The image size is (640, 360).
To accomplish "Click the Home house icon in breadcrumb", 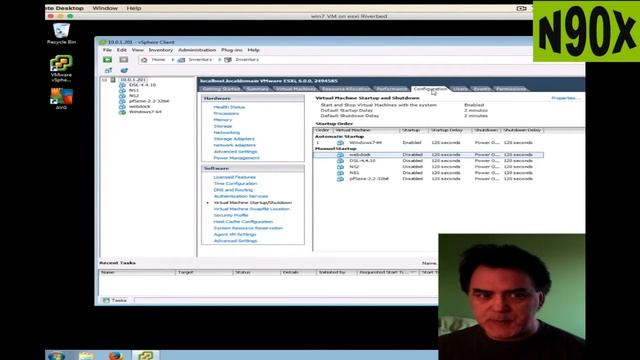I will [144, 60].
